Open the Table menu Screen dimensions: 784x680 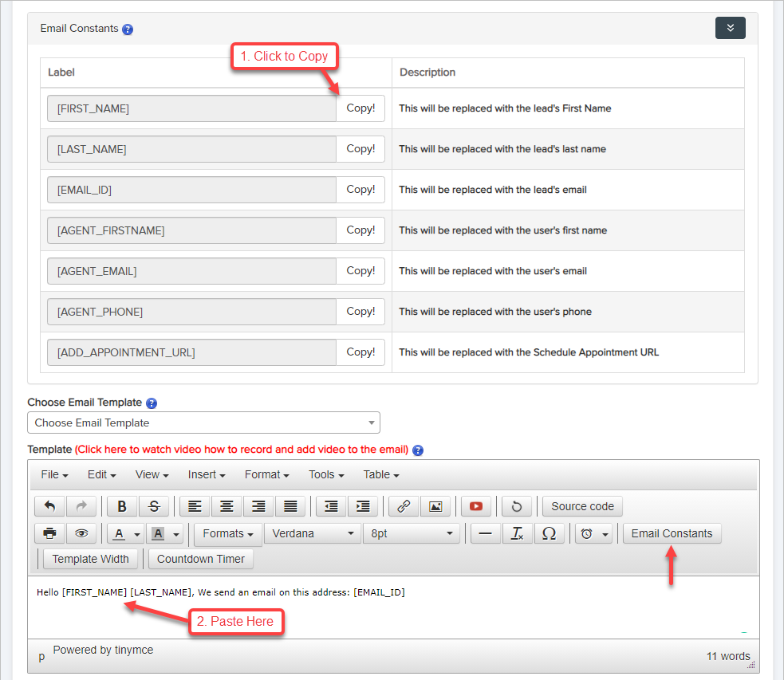point(381,474)
